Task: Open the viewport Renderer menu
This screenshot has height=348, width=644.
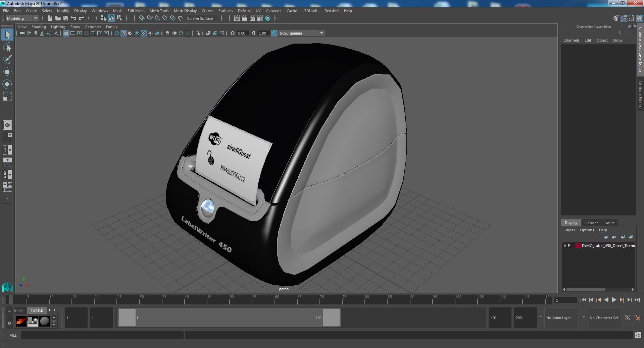Action: point(93,27)
